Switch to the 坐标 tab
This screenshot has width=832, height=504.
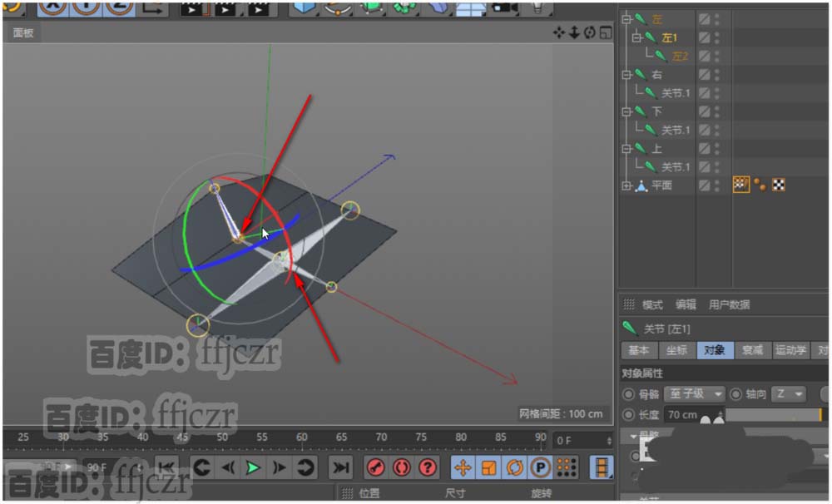(677, 350)
